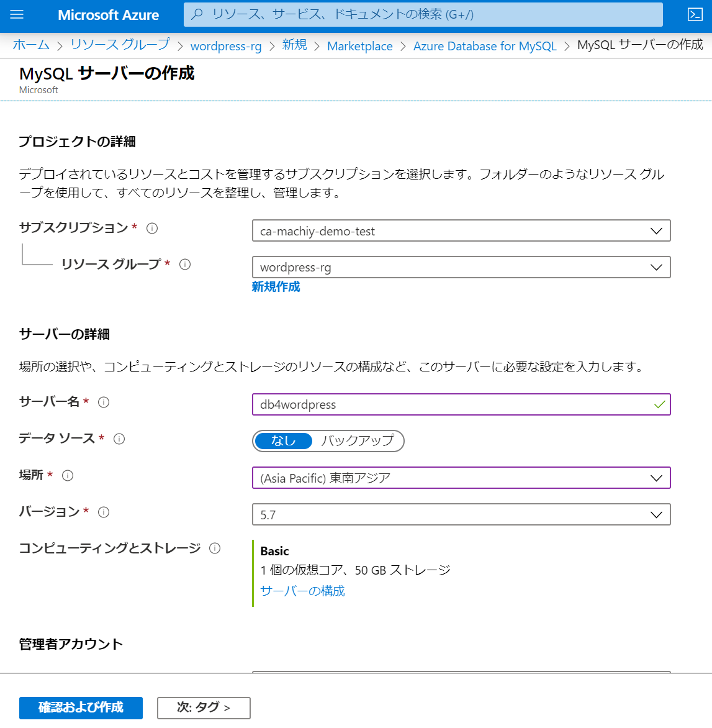Show info for 場所 field
This screenshot has width=712, height=728.
click(68, 476)
